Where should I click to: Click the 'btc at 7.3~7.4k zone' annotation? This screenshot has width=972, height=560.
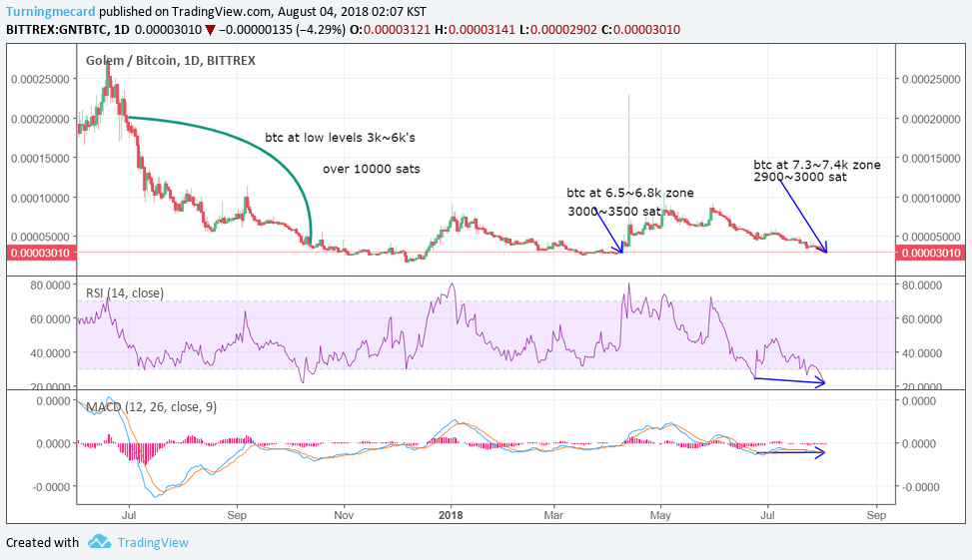pos(816,165)
